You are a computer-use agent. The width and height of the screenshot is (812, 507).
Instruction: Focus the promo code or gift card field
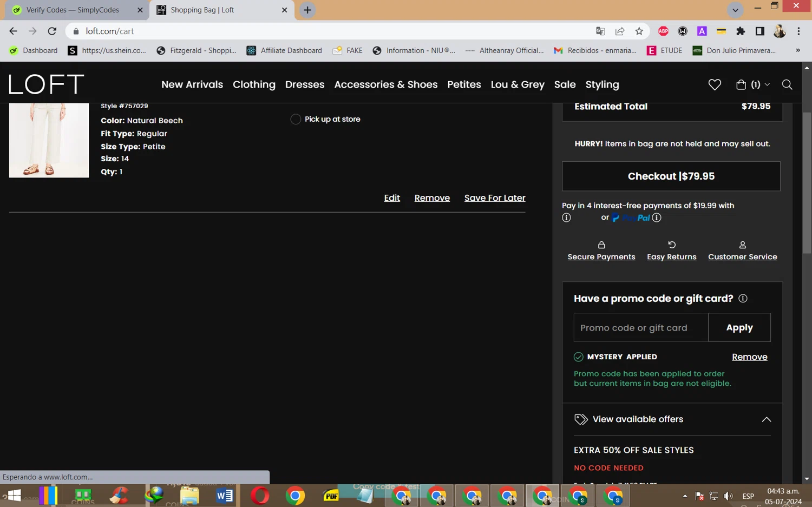[x=641, y=327]
